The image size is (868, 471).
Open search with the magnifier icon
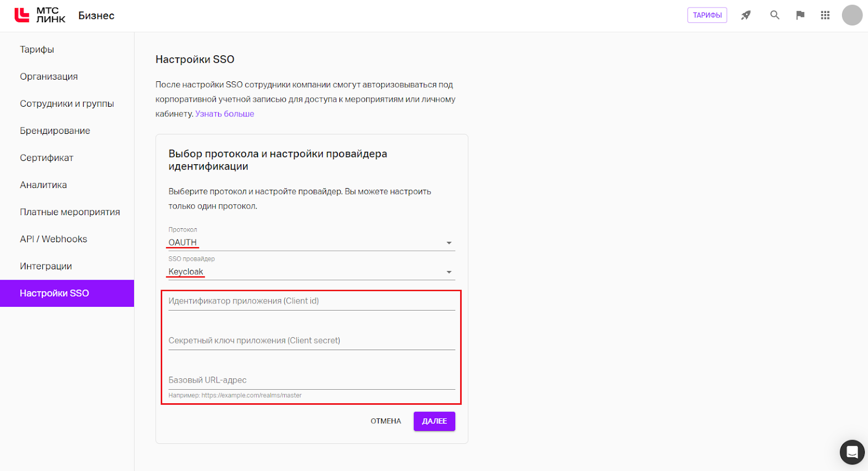[775, 15]
